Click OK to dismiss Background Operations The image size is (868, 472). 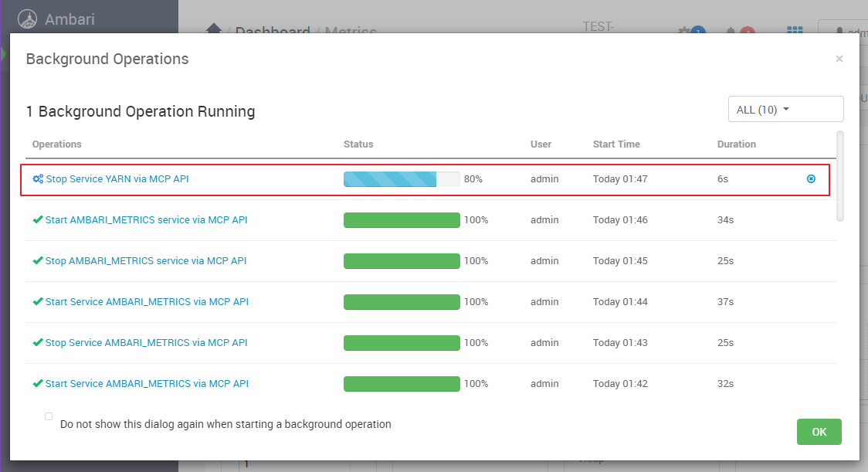pyautogui.click(x=819, y=432)
